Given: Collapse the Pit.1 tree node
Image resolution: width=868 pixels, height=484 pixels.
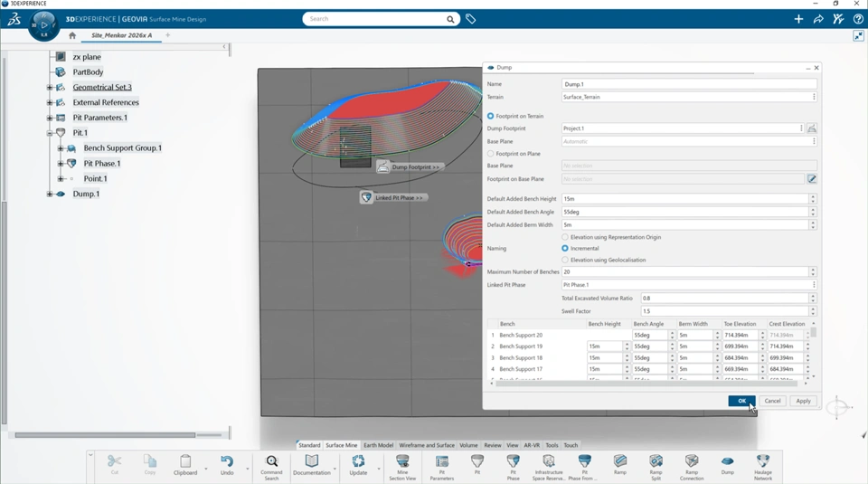Looking at the screenshot, I should 50,133.
